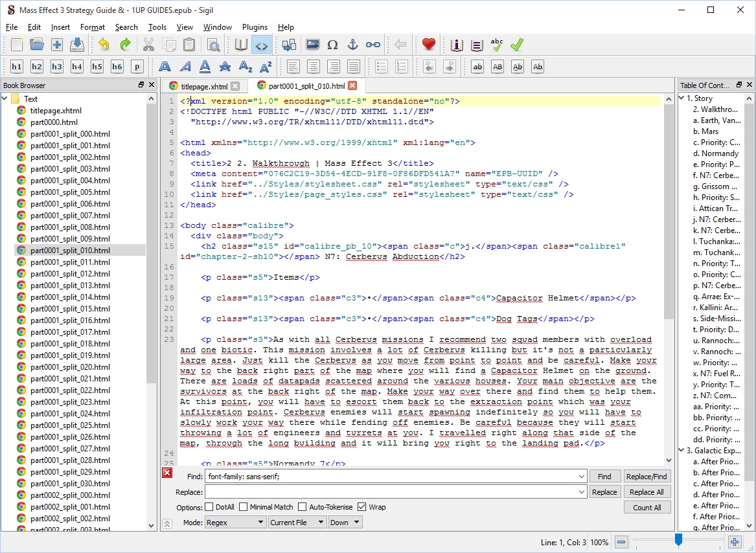The width and height of the screenshot is (756, 553).
Task: Open the Plugins menu
Action: click(x=255, y=27)
